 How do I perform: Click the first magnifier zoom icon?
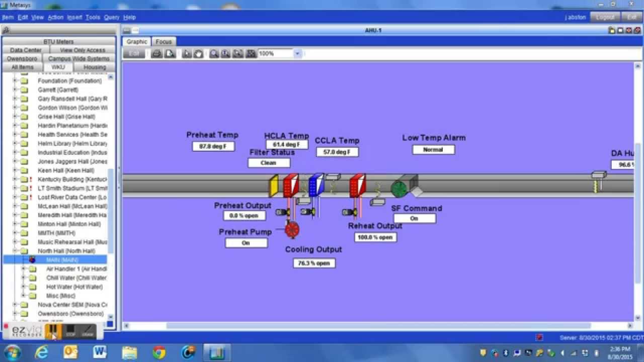tap(214, 53)
